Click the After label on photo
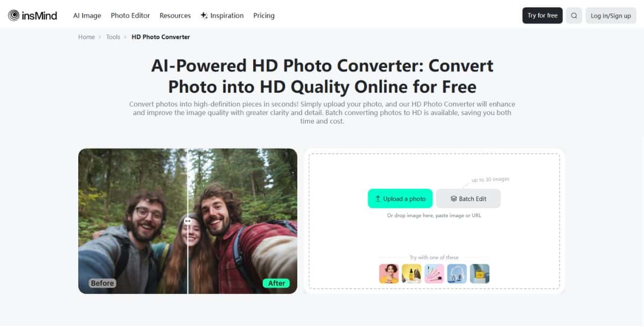The height and width of the screenshot is (327, 644). 276,283
